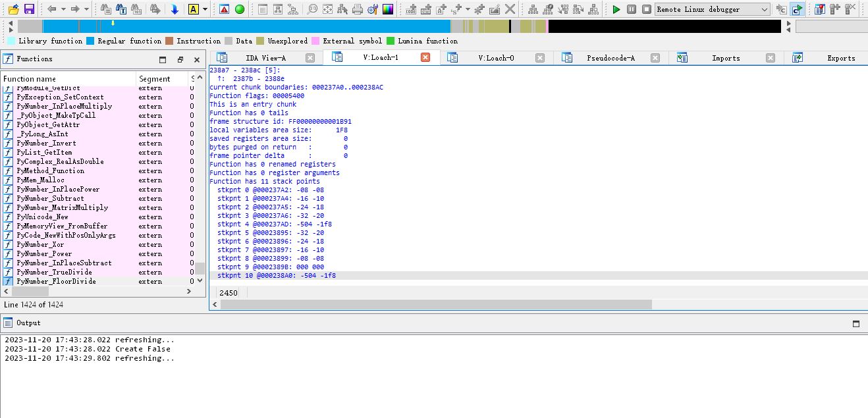Image resolution: width=868 pixels, height=418 pixels.
Task: Select PyNumber_FloorDivide in functions list
Action: [x=97, y=281]
